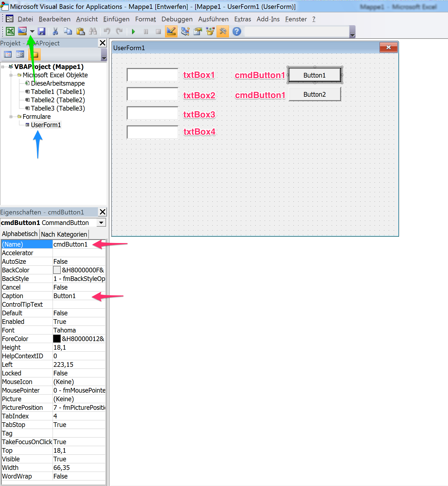Click the View Microsoft Excel icon

[x=10, y=32]
